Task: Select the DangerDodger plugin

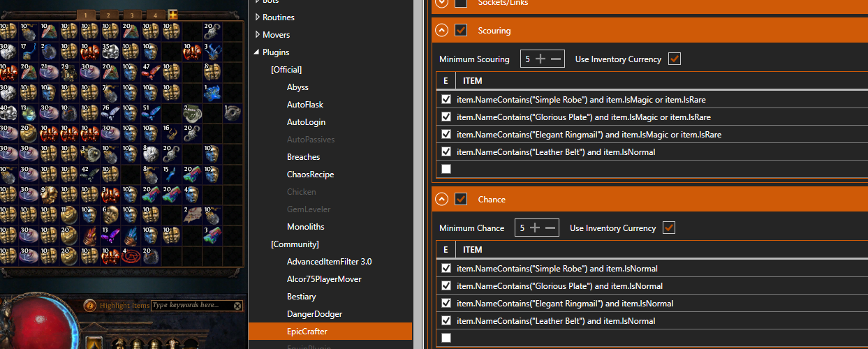Action: click(x=314, y=314)
